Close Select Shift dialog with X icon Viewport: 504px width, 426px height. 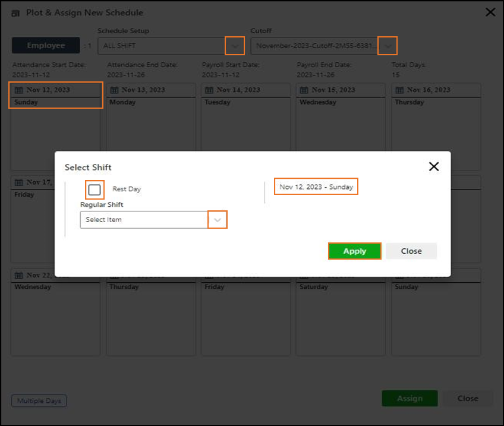tap(434, 166)
